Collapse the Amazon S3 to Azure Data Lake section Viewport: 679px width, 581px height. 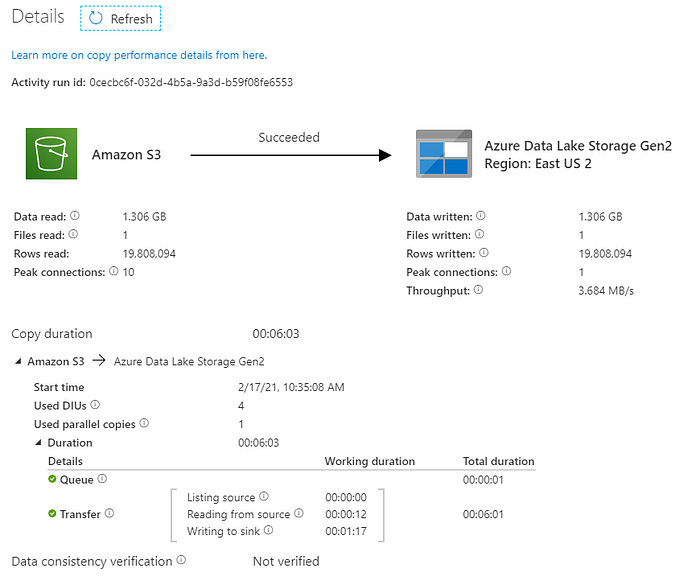[18, 361]
